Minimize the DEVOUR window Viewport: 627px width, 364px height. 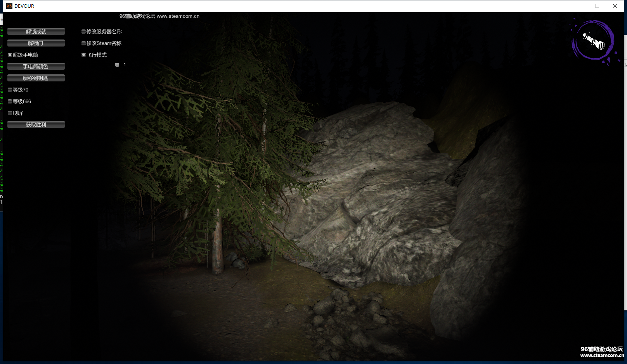click(x=579, y=6)
